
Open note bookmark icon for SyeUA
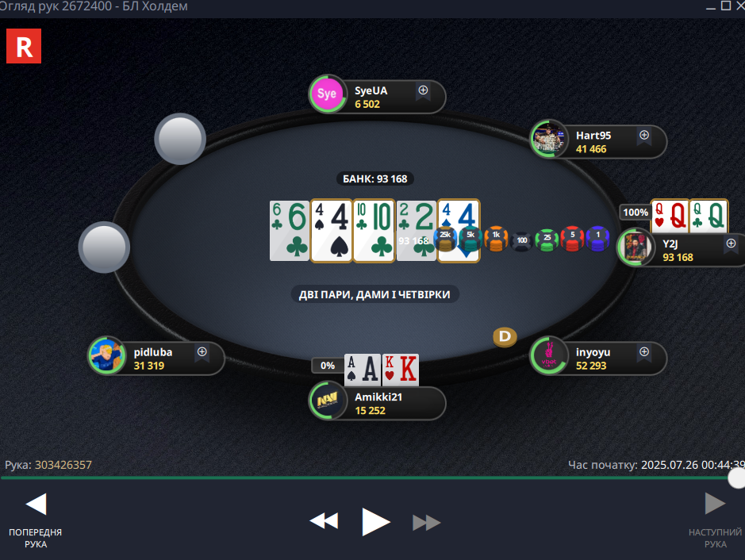pyautogui.click(x=423, y=91)
